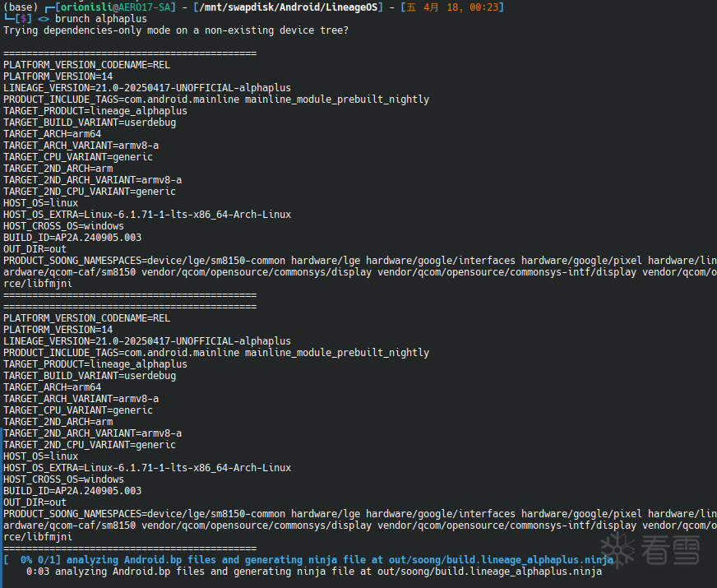
Task: Click PLATFORM_VERSION=14 in the lower block
Action: 58,330
